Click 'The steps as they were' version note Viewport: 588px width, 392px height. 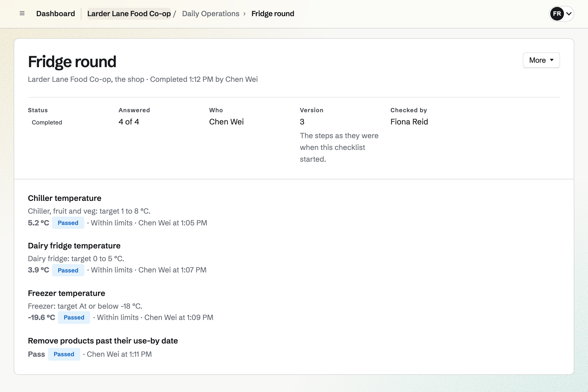click(339, 147)
